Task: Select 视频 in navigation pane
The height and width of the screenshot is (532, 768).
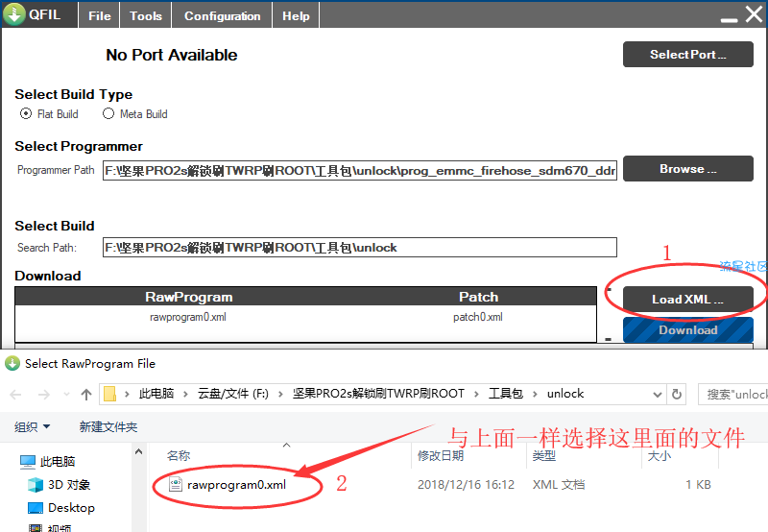Action: pyautogui.click(x=50, y=527)
